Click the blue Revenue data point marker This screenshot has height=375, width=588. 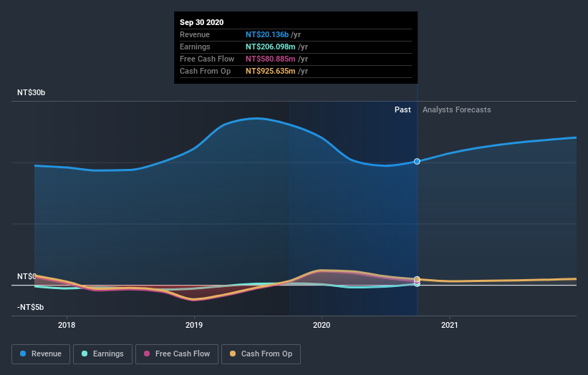[417, 162]
